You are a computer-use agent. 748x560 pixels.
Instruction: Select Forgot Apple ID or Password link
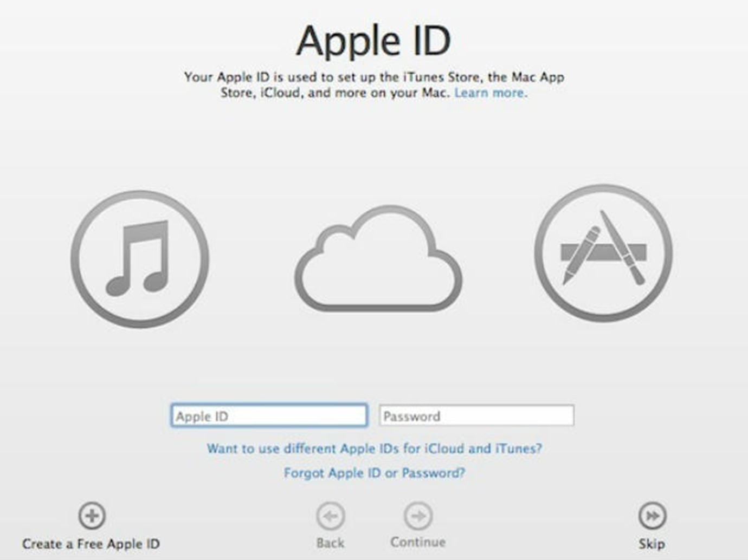coord(374,473)
